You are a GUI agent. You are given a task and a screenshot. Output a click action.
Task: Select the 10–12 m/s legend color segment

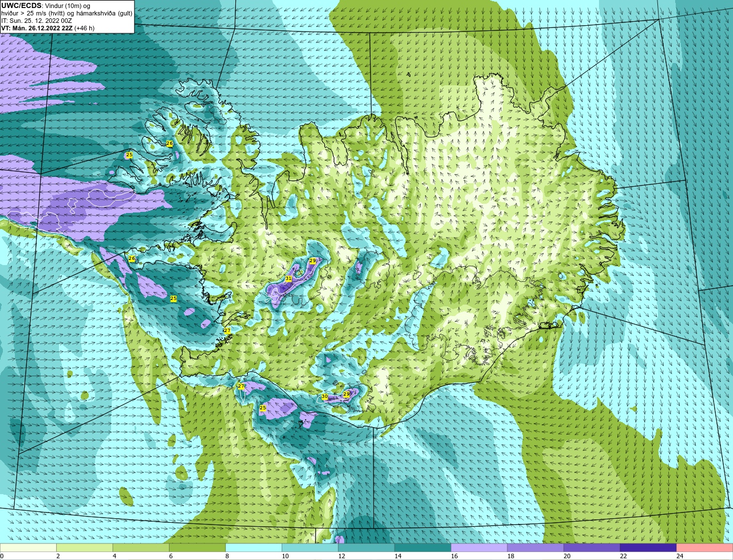pos(310,547)
